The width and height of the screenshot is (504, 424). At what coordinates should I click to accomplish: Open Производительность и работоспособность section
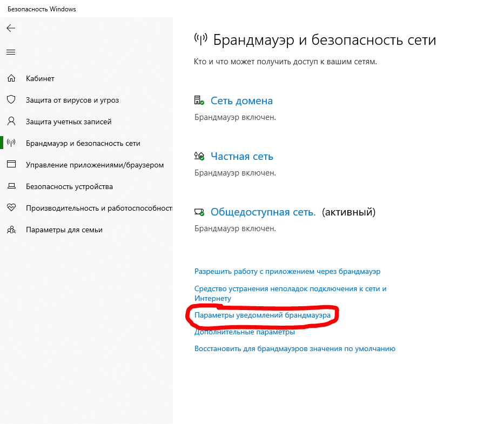click(x=99, y=208)
